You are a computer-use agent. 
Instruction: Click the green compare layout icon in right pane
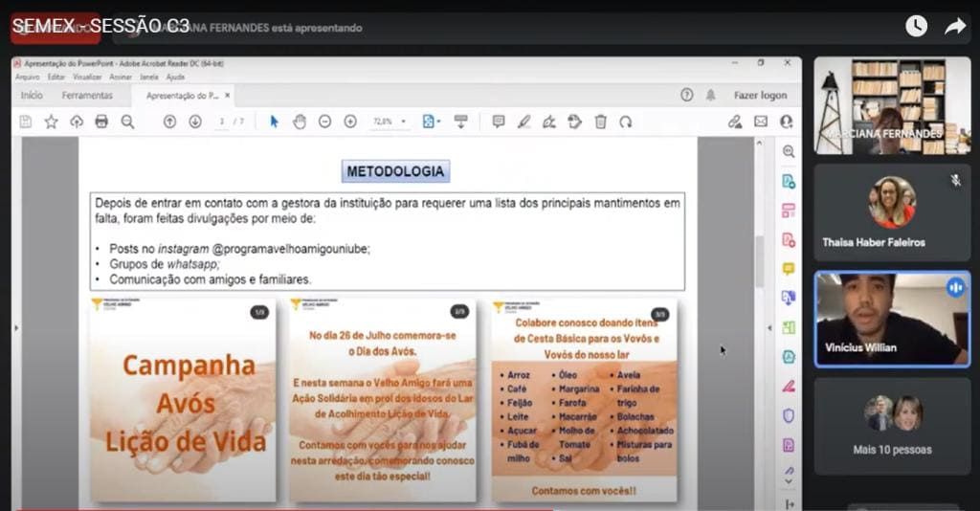pyautogui.click(x=789, y=327)
